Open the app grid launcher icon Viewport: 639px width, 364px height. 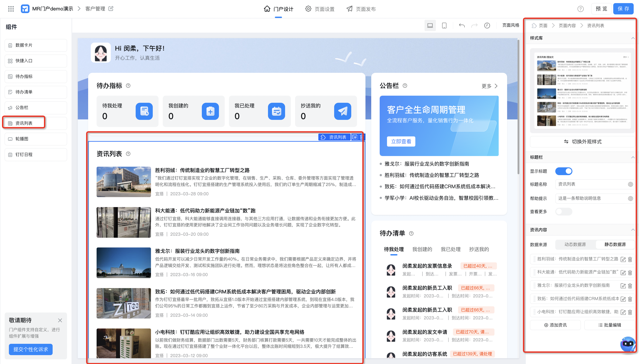[x=11, y=9]
